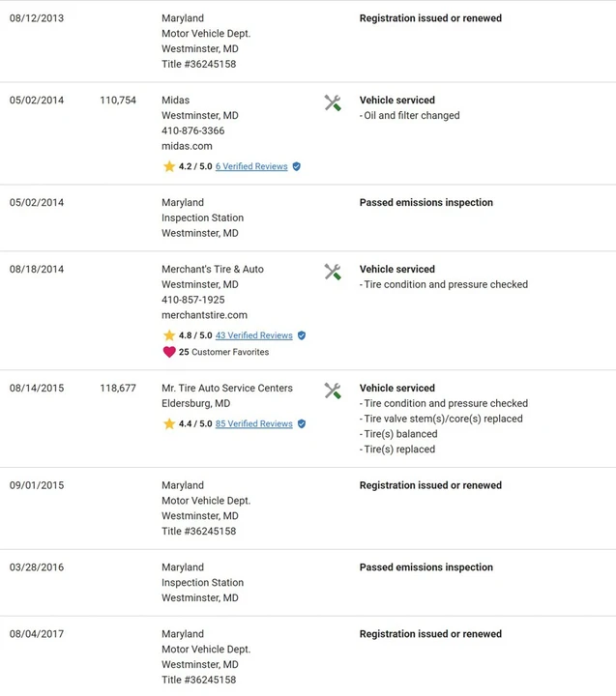616x696 pixels.
Task: Click the pink heart Customer Favorites icon
Action: tap(169, 352)
